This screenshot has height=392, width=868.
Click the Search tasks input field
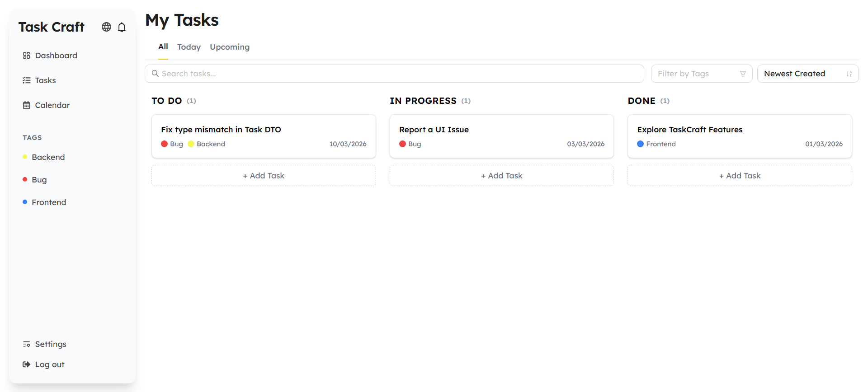point(398,74)
